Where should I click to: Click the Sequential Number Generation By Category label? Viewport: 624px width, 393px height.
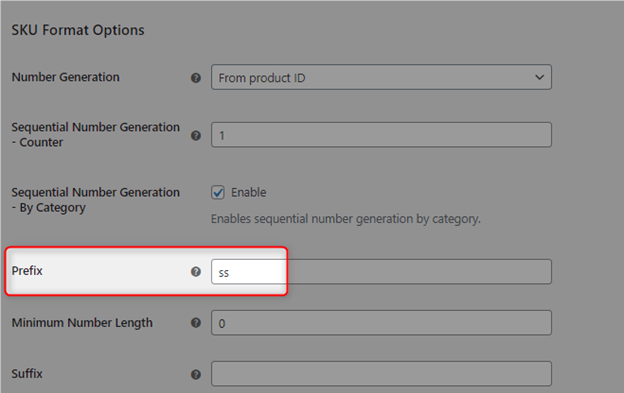click(x=96, y=200)
